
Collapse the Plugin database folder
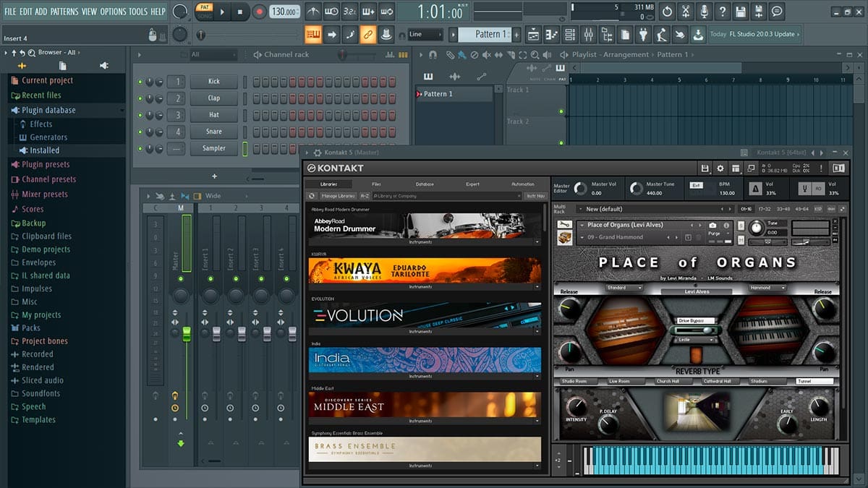[x=48, y=110]
